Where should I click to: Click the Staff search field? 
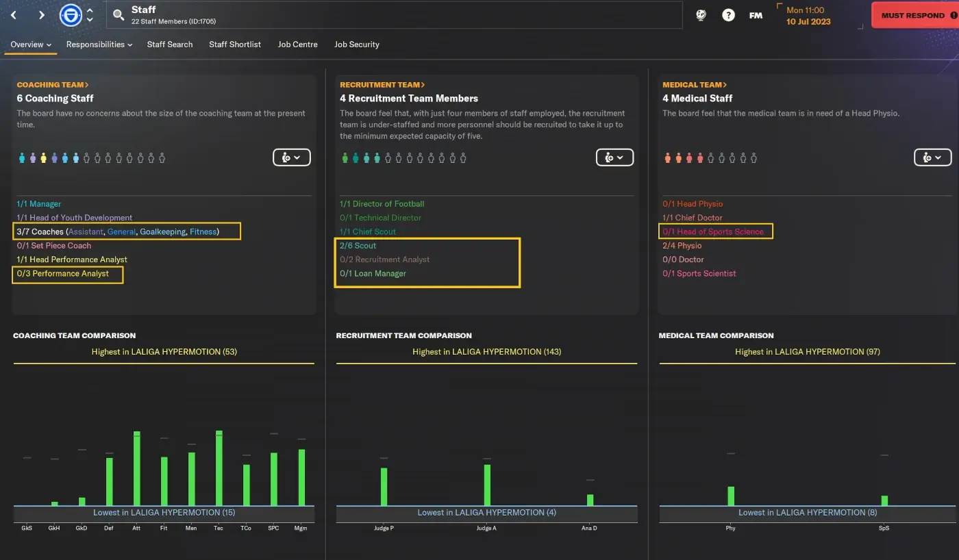(395, 15)
